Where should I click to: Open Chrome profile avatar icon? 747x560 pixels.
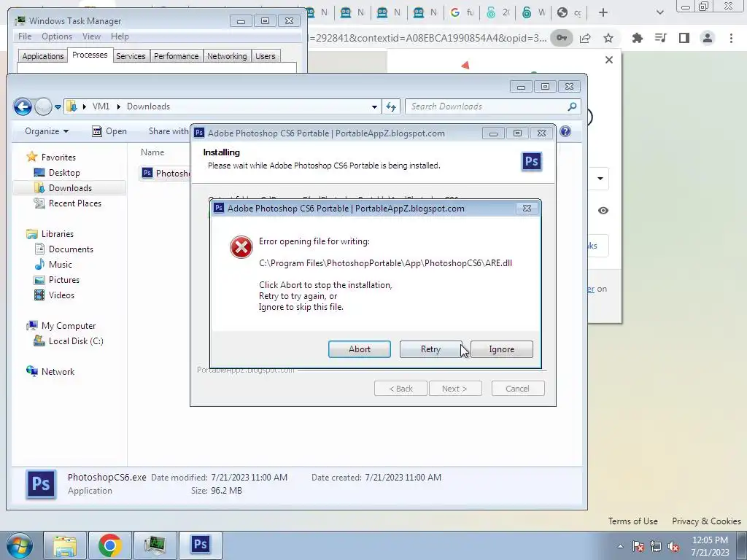click(x=708, y=38)
